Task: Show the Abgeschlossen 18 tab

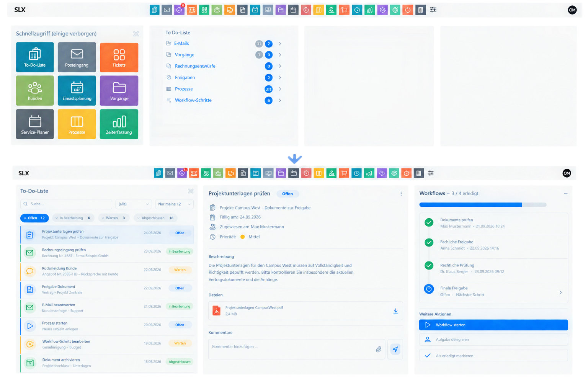Action: click(156, 218)
